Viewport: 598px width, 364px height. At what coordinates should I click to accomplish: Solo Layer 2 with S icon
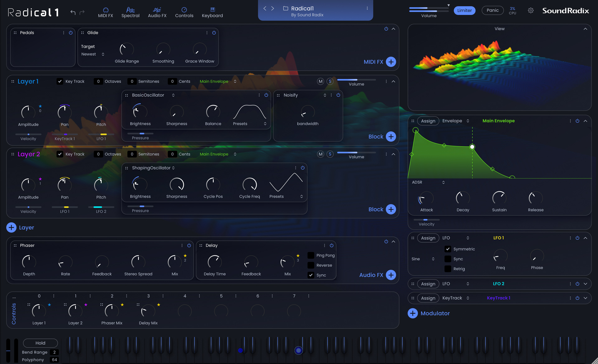point(330,154)
